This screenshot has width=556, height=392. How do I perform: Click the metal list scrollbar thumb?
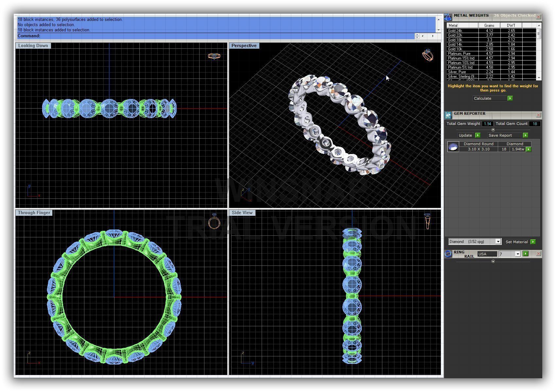pos(539,33)
